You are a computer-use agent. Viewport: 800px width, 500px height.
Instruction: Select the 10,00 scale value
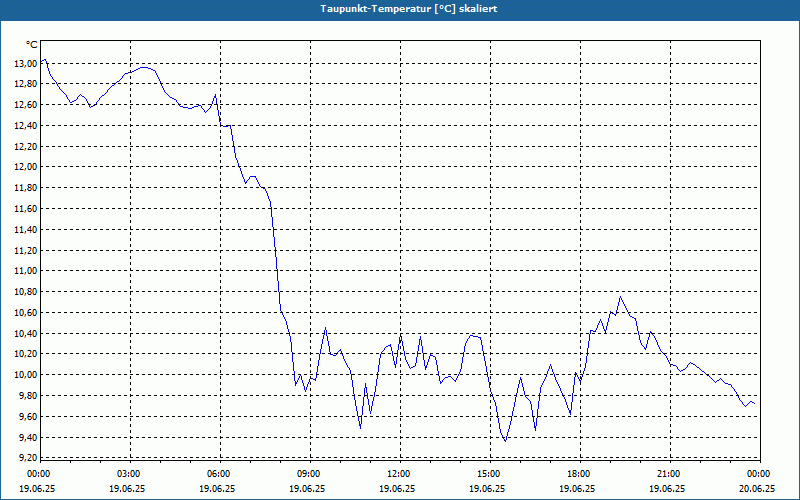point(26,375)
